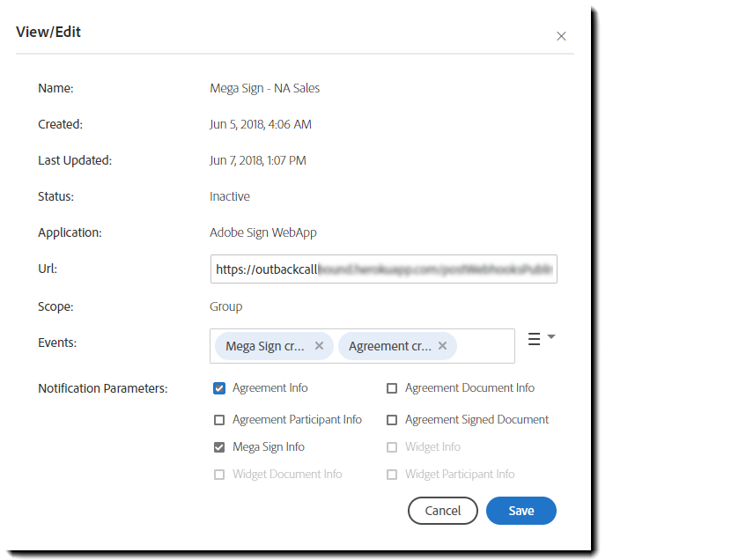The height and width of the screenshot is (560, 731).
Task: Save the webhook configuration
Action: coord(521,511)
